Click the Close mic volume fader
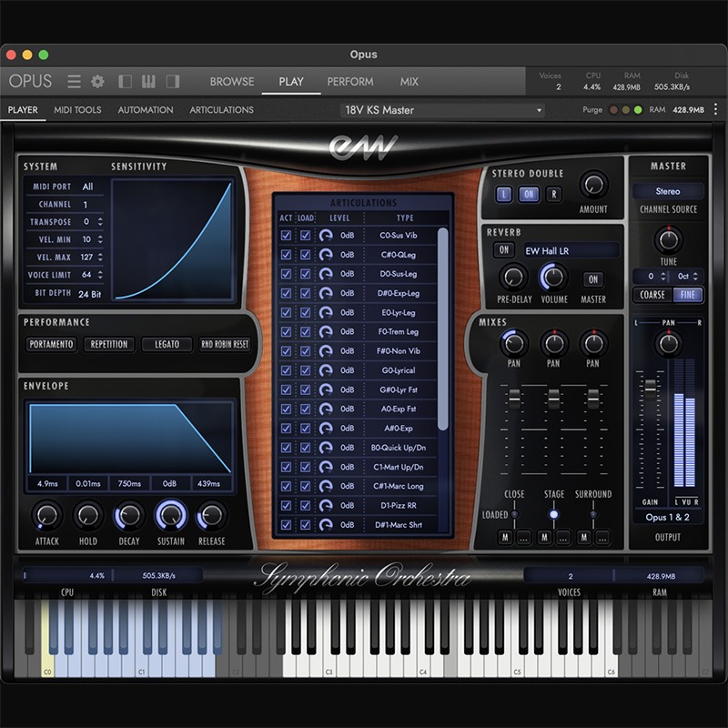 (x=514, y=399)
